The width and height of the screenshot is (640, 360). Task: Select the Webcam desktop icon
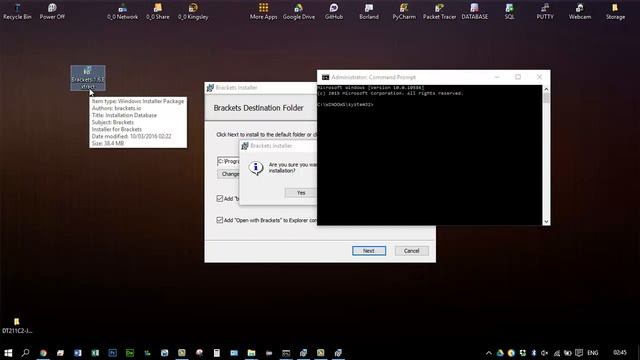click(x=580, y=11)
